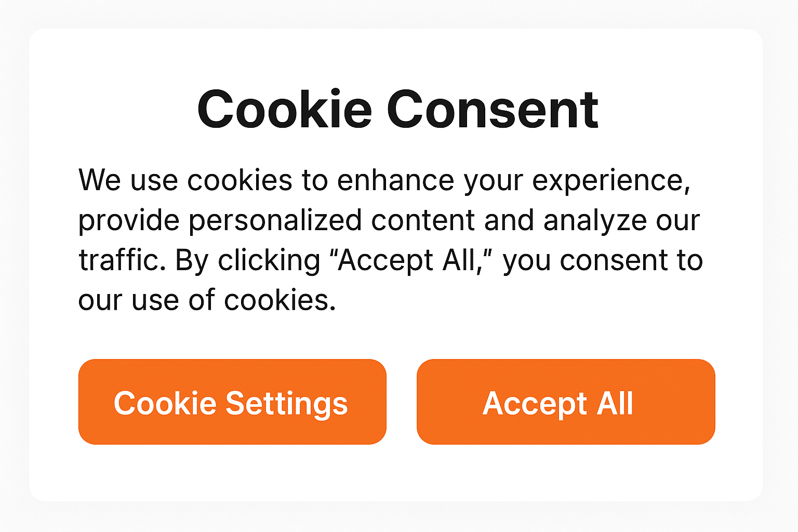Click the word "enhance" in the description

(x=396, y=180)
